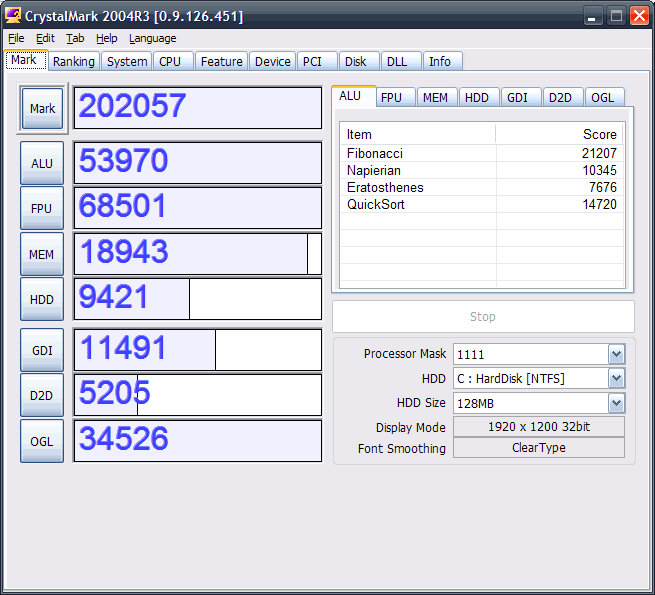
Task: Click the HDD score bar 9421
Action: coord(198,299)
